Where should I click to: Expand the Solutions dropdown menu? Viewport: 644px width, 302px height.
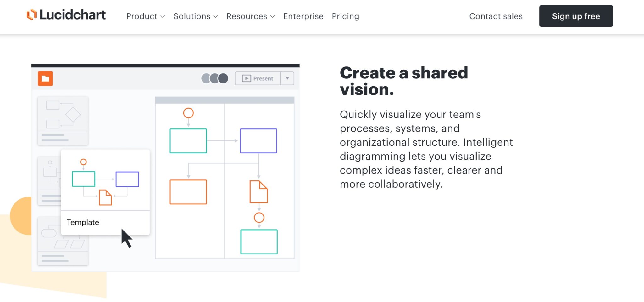tap(196, 16)
